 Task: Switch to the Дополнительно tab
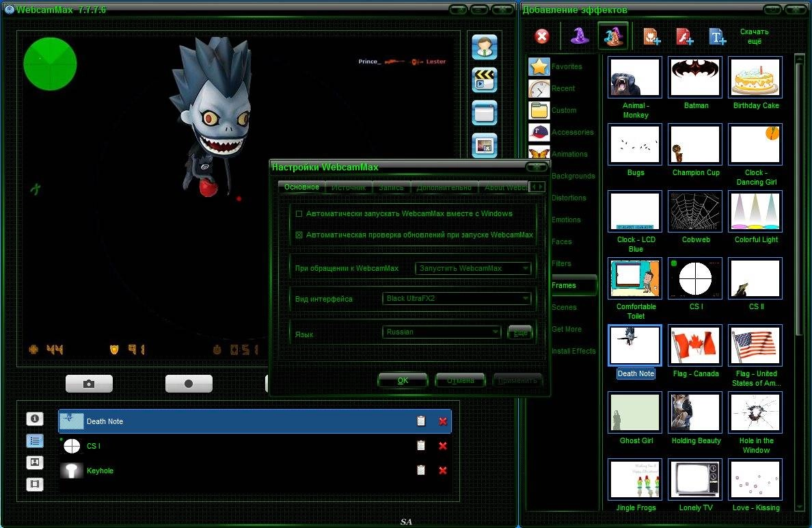444,187
